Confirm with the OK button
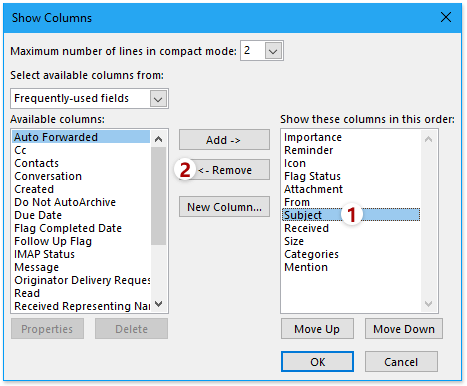Image resolution: width=467 pixels, height=386 pixels. (x=317, y=362)
